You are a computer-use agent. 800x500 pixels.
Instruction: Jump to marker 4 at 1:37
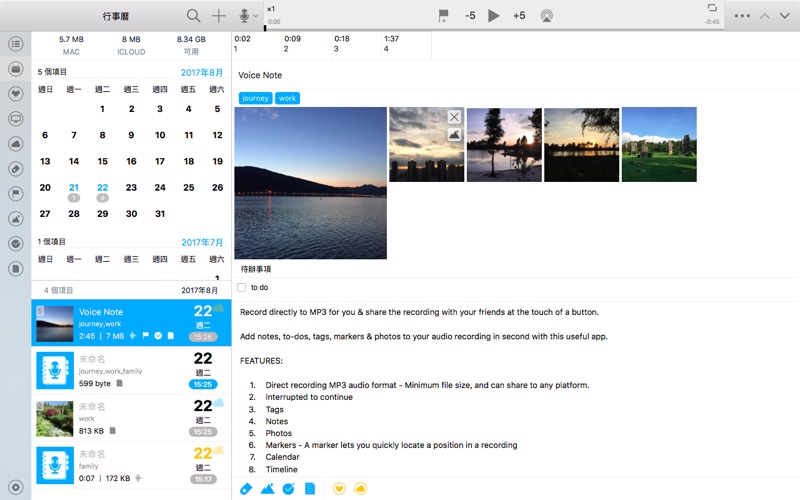[407, 44]
